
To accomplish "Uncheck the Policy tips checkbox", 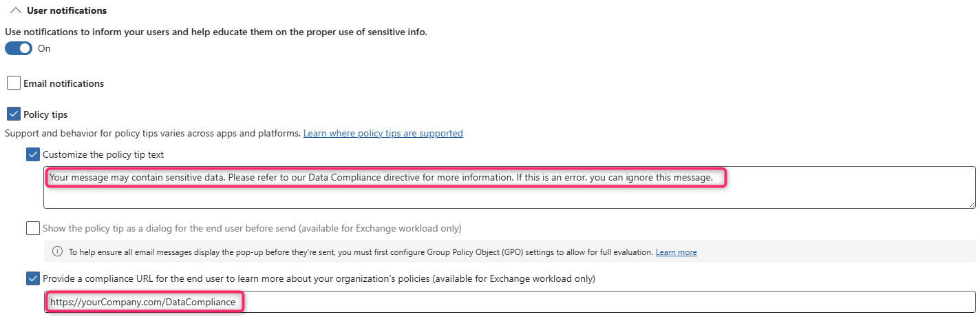I will pyautogui.click(x=14, y=114).
